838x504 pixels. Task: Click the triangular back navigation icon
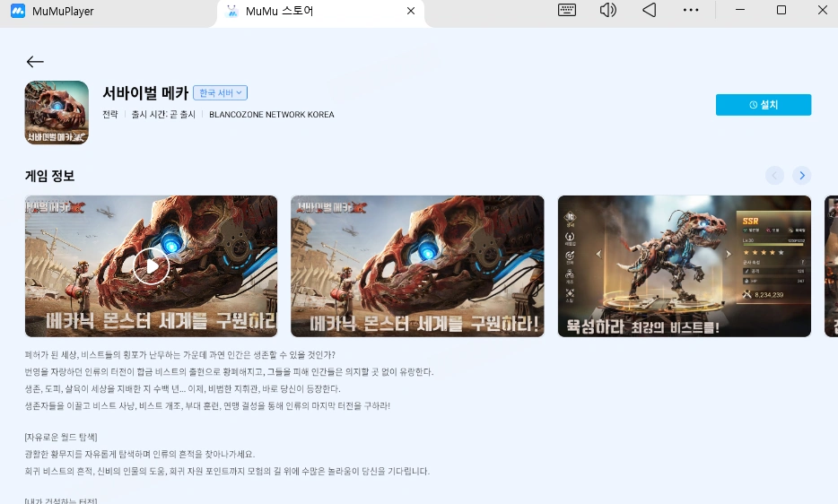(650, 10)
